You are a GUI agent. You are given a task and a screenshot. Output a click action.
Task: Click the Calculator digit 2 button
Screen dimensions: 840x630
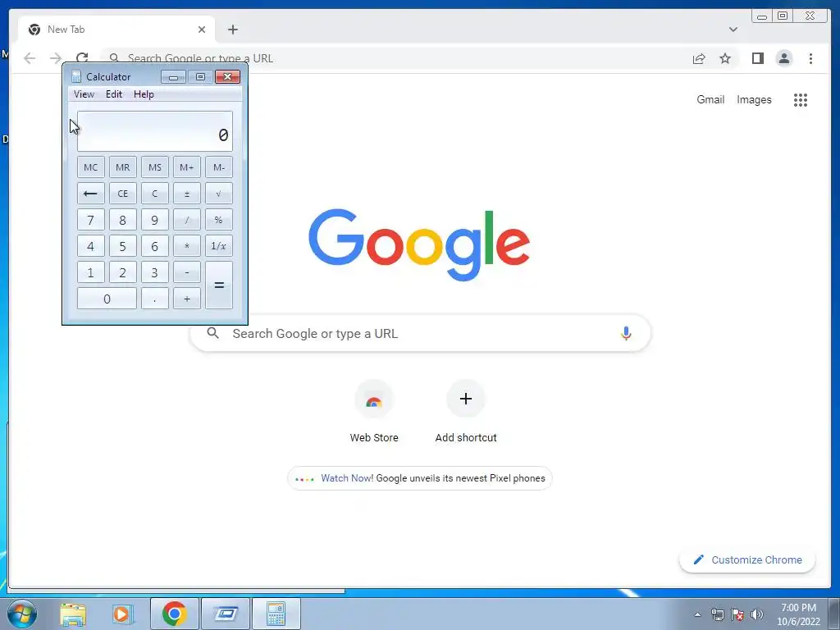click(x=123, y=272)
